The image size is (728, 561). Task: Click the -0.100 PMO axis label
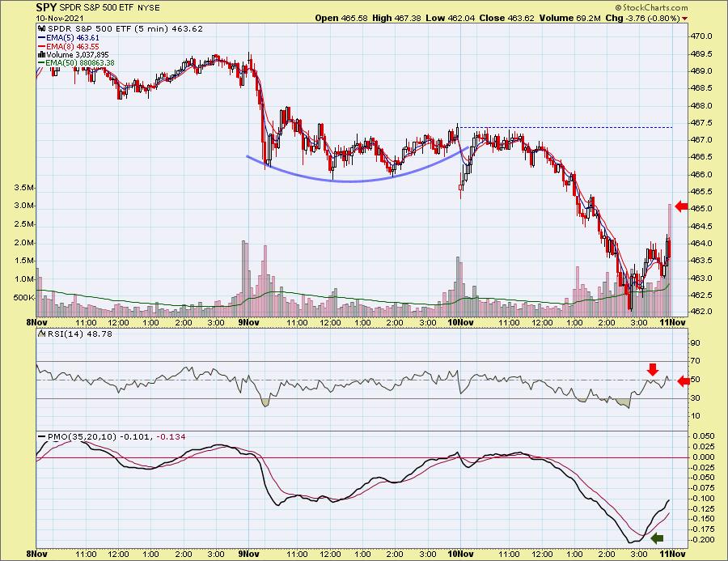(x=703, y=498)
